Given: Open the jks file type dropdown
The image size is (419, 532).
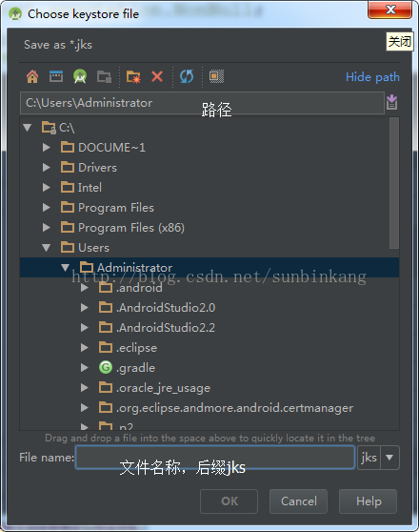Looking at the screenshot, I should [389, 458].
